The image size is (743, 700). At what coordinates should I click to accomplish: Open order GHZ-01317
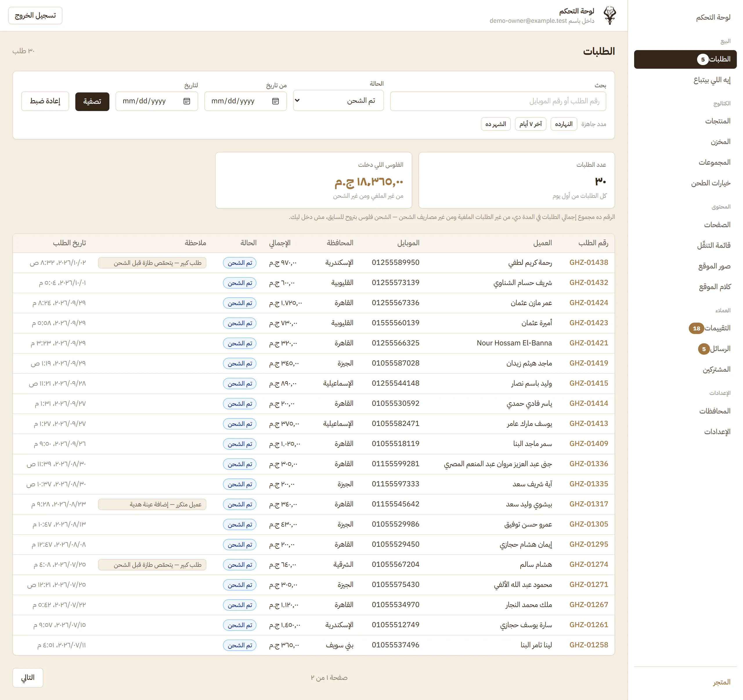(x=589, y=504)
